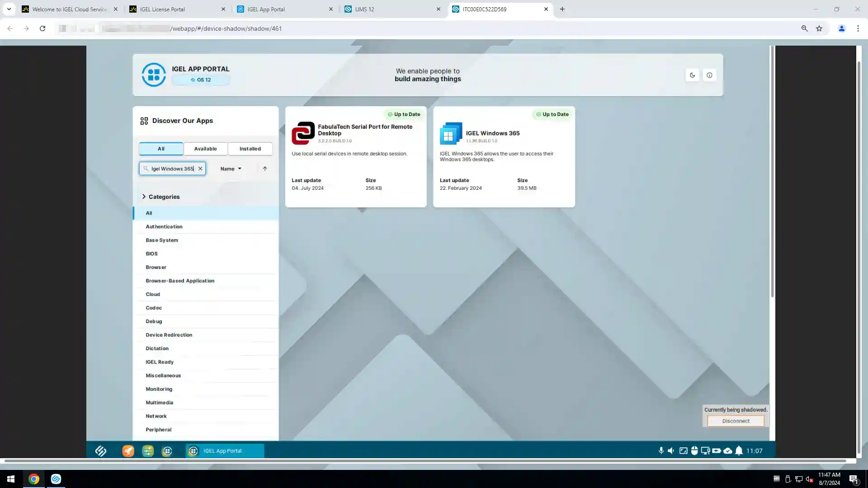Select the Device Redirection category
The image size is (868, 488).
click(169, 335)
